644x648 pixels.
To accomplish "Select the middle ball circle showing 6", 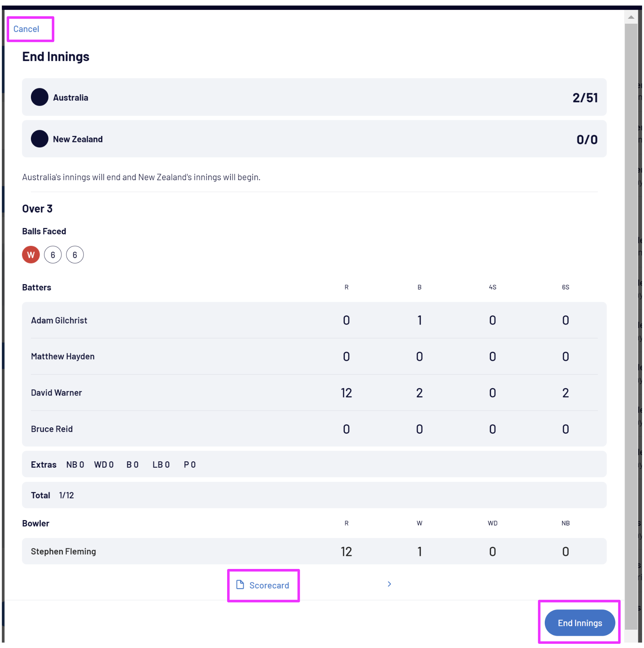I will pyautogui.click(x=53, y=255).
